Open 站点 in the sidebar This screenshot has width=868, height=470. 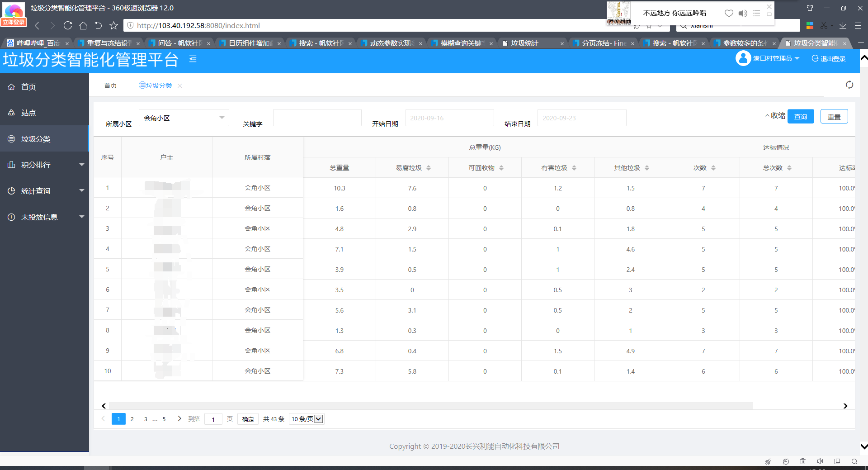44,113
